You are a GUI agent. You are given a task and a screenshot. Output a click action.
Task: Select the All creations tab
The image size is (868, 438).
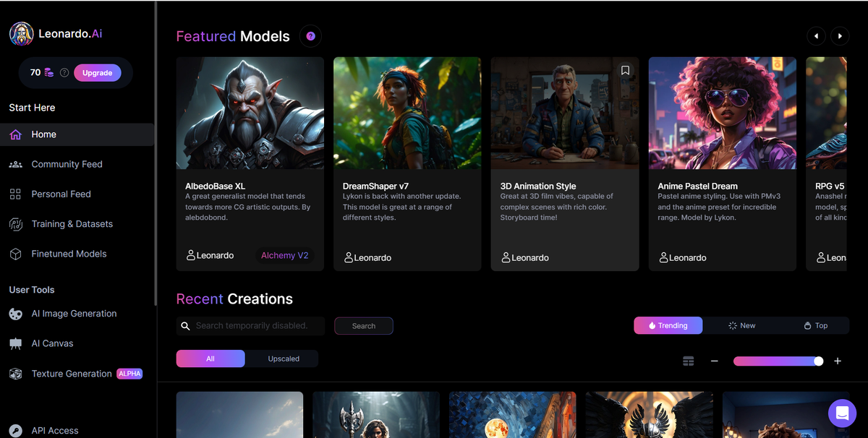[x=210, y=358]
